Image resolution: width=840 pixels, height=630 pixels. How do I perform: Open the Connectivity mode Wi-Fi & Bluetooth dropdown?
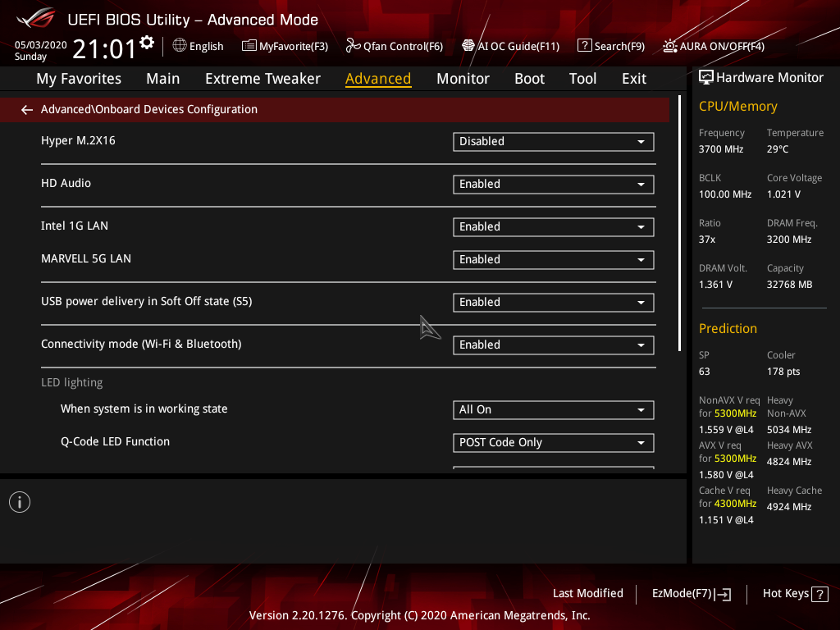554,345
